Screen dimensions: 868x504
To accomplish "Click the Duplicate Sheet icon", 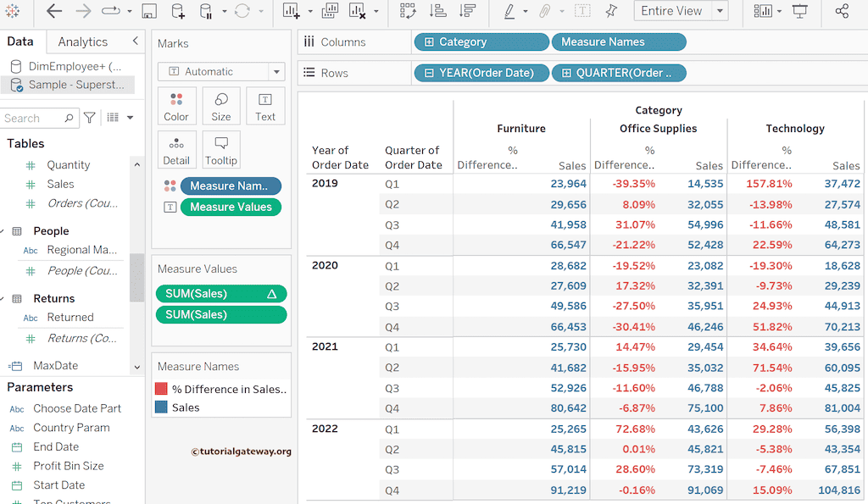I will [329, 12].
